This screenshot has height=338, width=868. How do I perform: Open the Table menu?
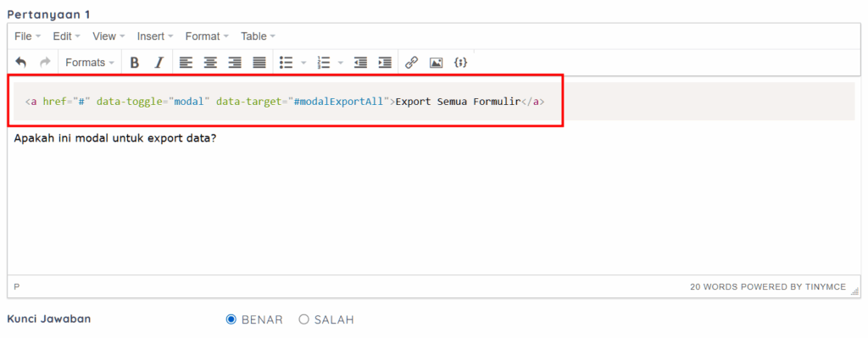click(258, 36)
